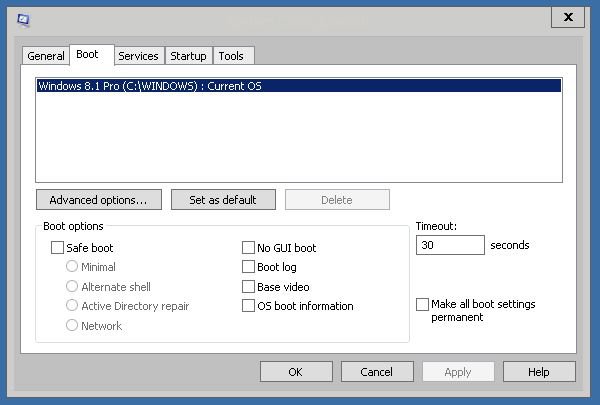The image size is (600, 405).
Task: Enable the Boot log checkbox
Action: (x=248, y=267)
